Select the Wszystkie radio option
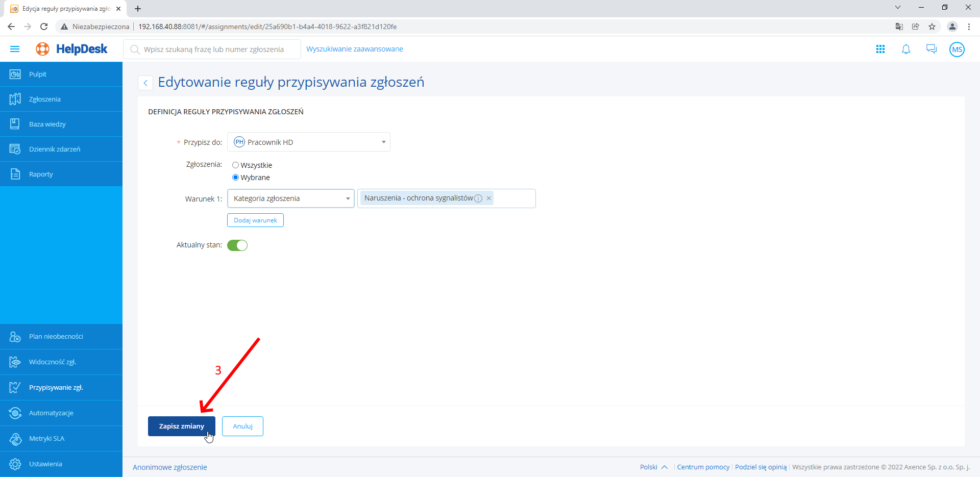The width and height of the screenshot is (980, 477). coord(235,165)
